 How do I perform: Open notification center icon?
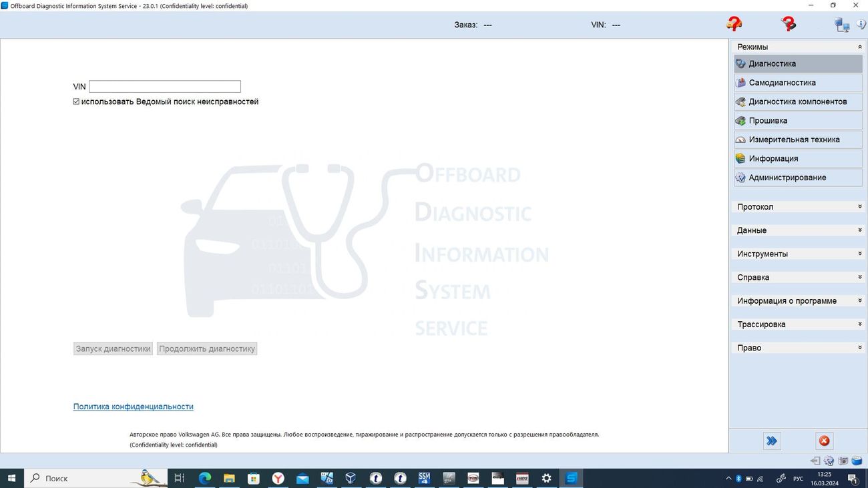pos(853,479)
